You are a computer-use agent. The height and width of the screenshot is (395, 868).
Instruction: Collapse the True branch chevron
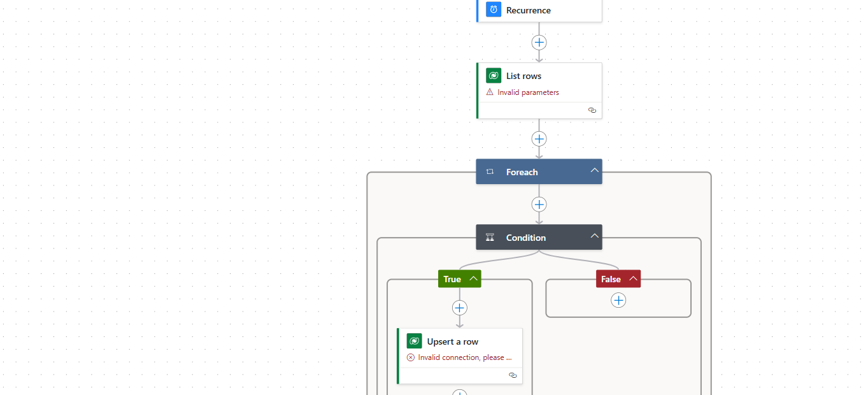pos(473,279)
